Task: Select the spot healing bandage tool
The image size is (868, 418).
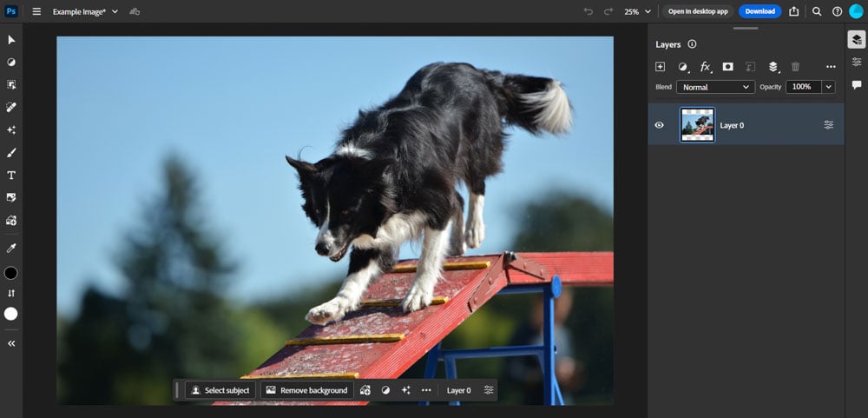Action: click(x=11, y=107)
